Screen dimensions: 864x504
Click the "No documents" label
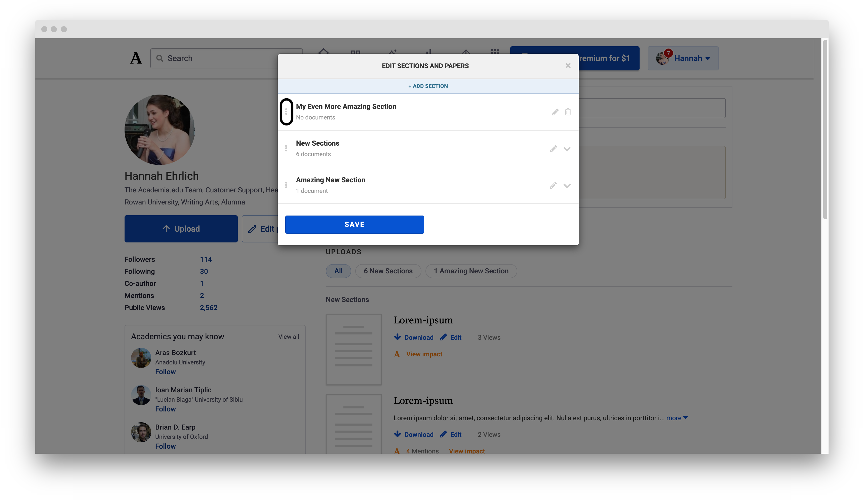click(316, 117)
